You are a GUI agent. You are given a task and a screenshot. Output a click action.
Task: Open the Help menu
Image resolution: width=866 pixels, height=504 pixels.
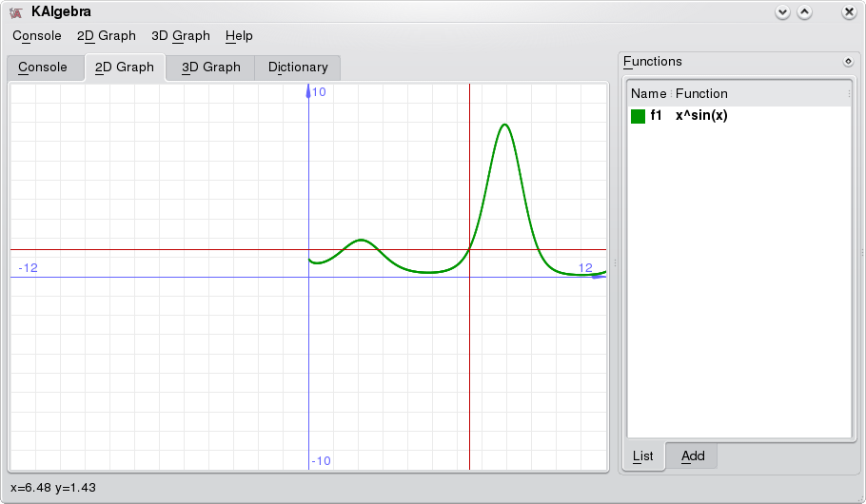pos(239,36)
